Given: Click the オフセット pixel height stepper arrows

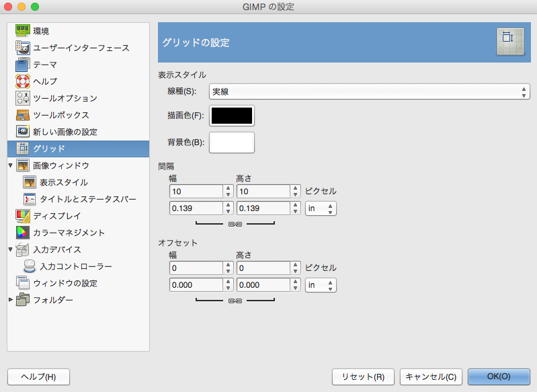Looking at the screenshot, I should point(295,268).
